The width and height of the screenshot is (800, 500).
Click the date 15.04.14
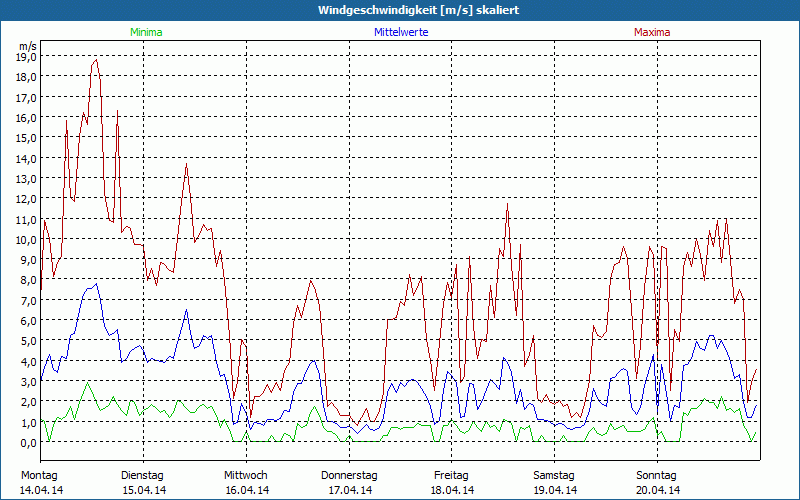point(144,490)
